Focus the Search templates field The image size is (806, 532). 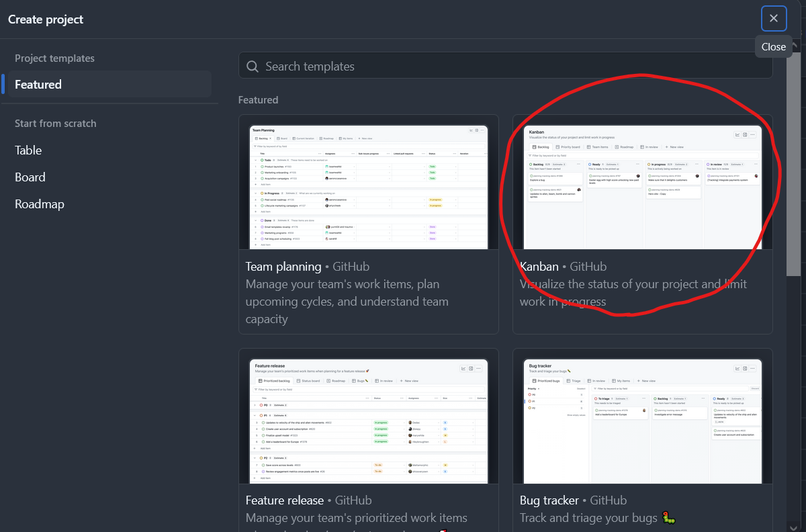(x=510, y=66)
